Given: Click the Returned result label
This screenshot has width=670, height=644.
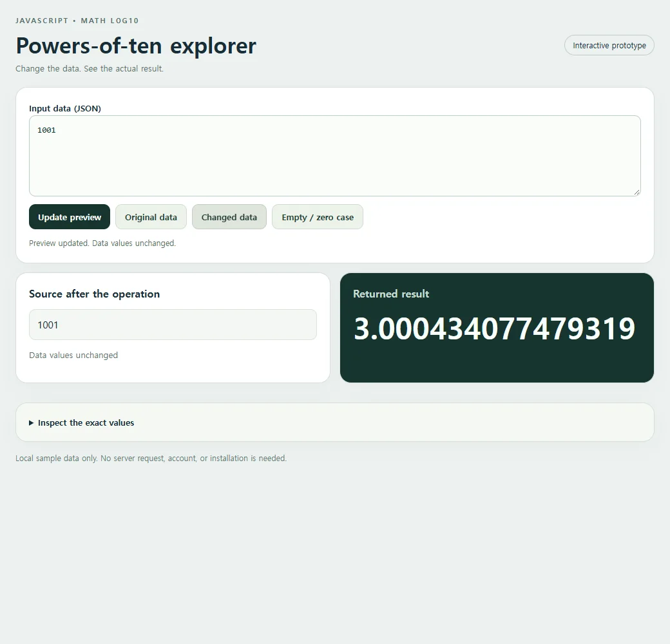Looking at the screenshot, I should pyautogui.click(x=391, y=294).
